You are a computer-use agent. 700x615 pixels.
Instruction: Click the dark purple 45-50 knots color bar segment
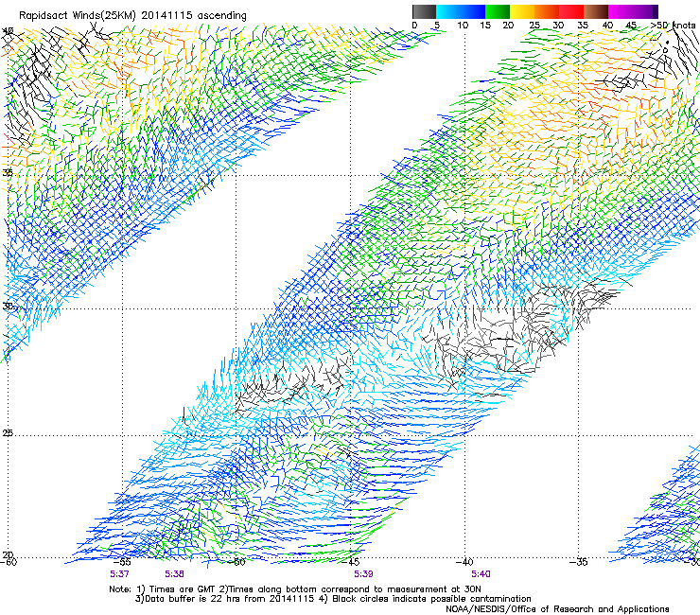(x=645, y=11)
